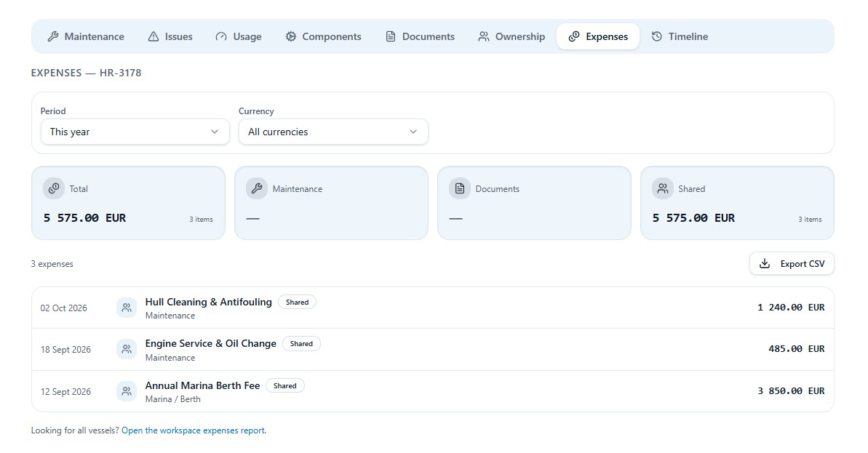This screenshot has height=453, width=868.
Task: Click '3 items' on the Total card
Action: pyautogui.click(x=201, y=220)
